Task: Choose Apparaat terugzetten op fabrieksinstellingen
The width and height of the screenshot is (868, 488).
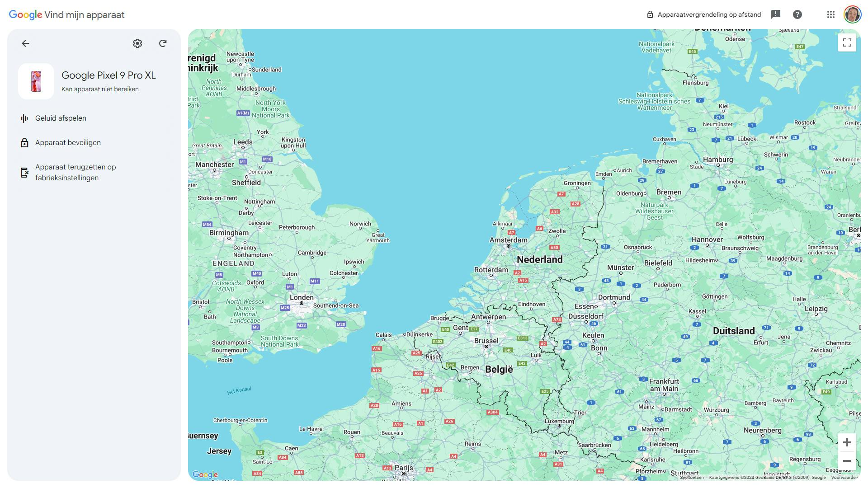Action: point(75,173)
